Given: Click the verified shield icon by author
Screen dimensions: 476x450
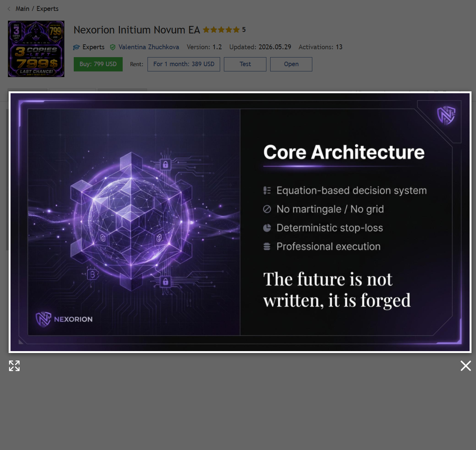Looking at the screenshot, I should (113, 47).
